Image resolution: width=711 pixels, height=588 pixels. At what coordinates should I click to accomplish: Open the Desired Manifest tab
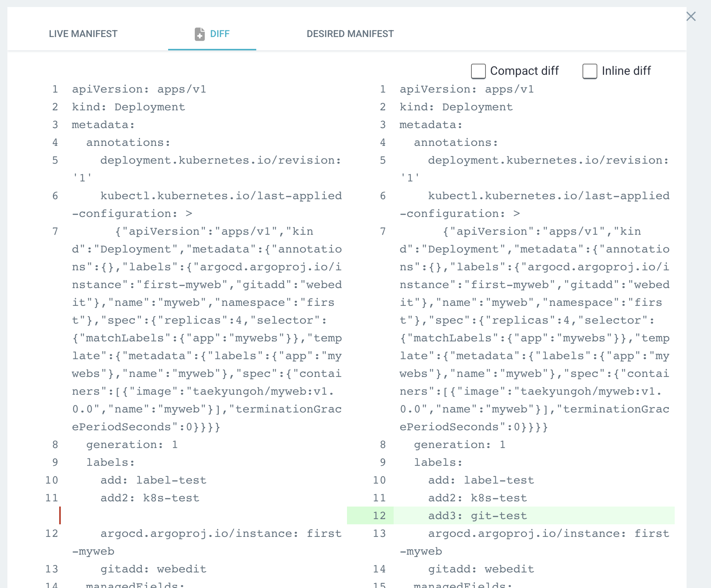(350, 34)
